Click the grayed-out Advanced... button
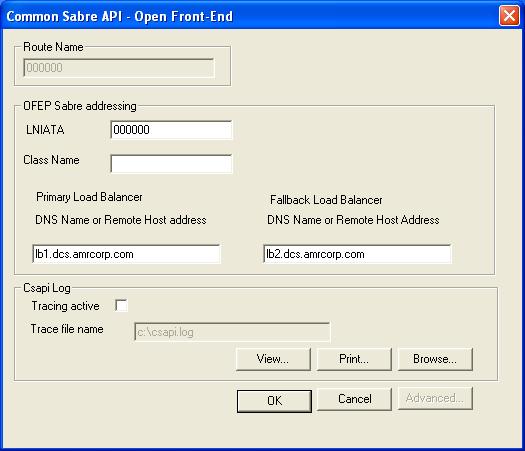 point(435,398)
